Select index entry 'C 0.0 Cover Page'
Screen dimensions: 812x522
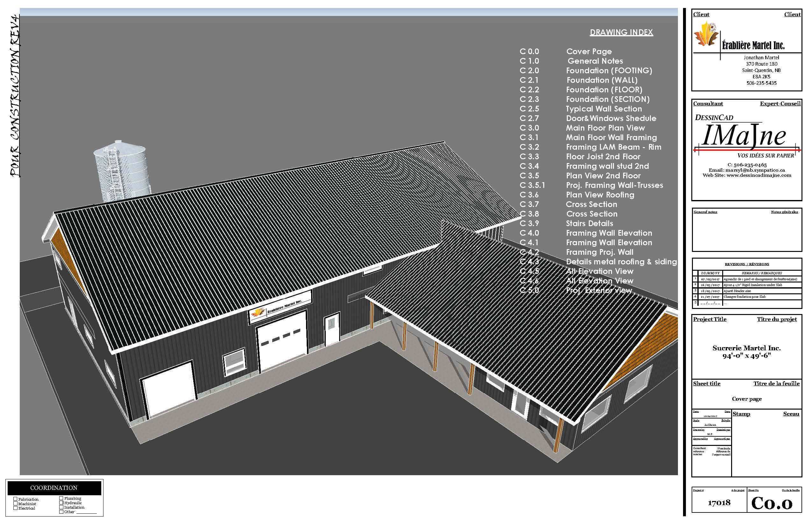point(566,52)
